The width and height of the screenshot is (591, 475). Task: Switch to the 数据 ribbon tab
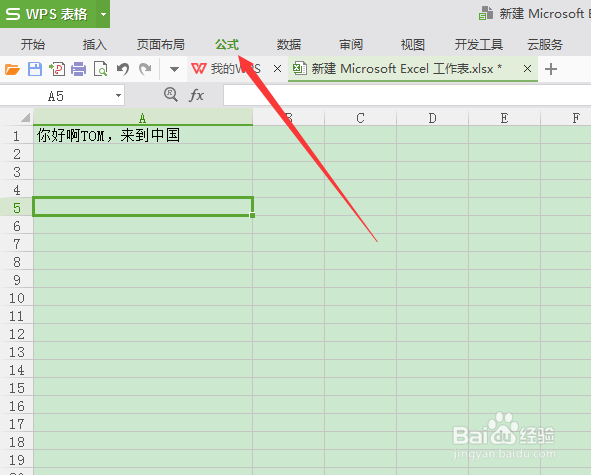coord(289,44)
